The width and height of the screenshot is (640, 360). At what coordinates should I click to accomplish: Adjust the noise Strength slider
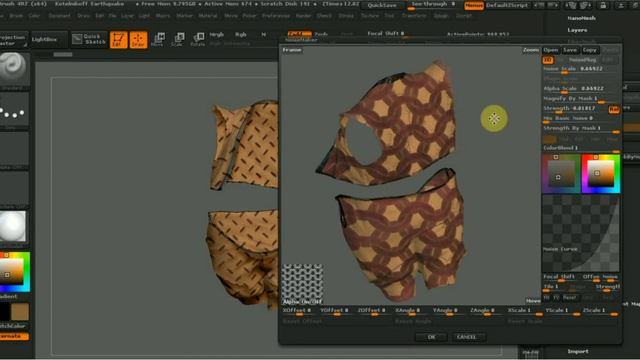pyautogui.click(x=574, y=109)
